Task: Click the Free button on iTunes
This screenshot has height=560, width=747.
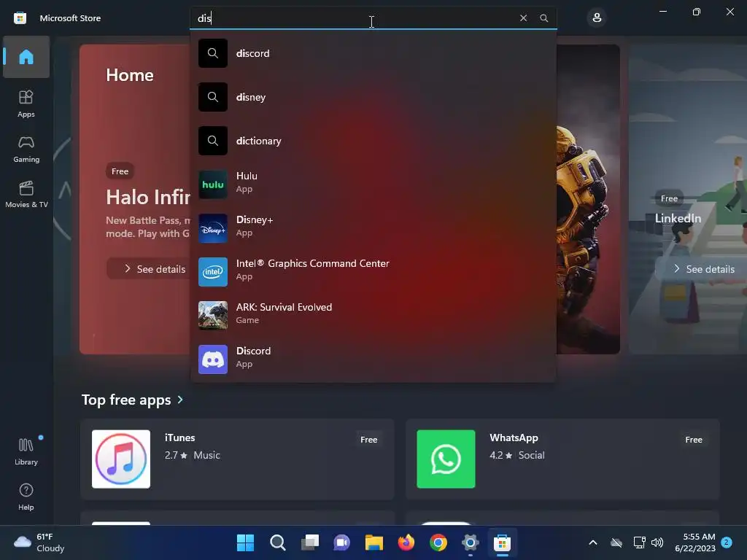Action: point(368,440)
